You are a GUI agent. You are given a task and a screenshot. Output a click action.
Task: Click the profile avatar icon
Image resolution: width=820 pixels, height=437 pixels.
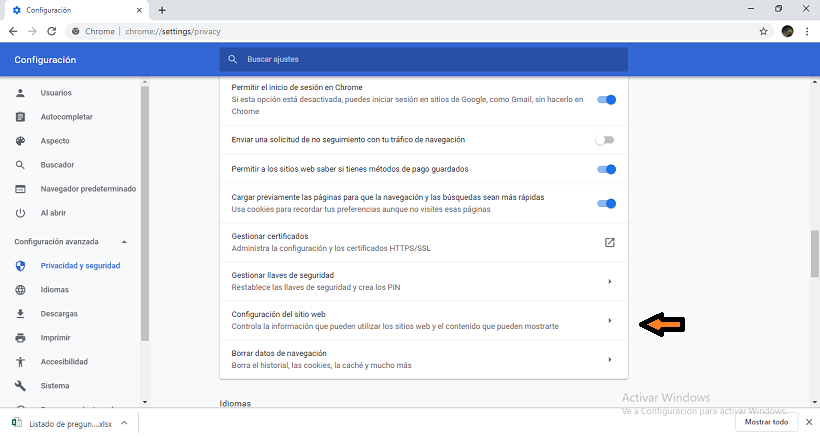pyautogui.click(x=787, y=31)
